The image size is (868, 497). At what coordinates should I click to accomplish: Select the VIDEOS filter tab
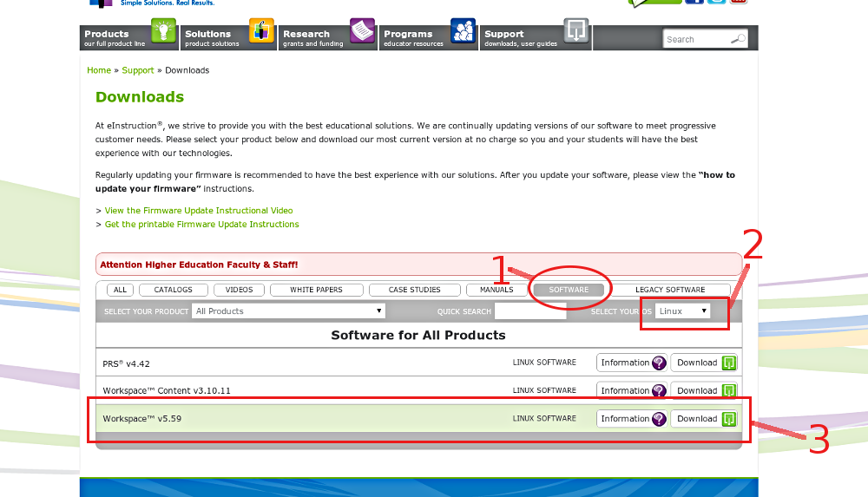click(x=240, y=290)
